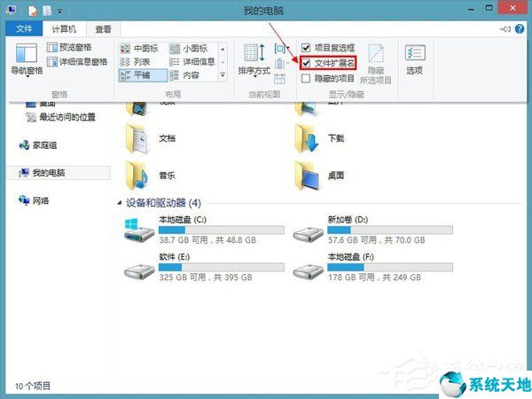Click text 178 GB 可用，共 249 GB
The width and height of the screenshot is (532, 399).
(x=374, y=278)
